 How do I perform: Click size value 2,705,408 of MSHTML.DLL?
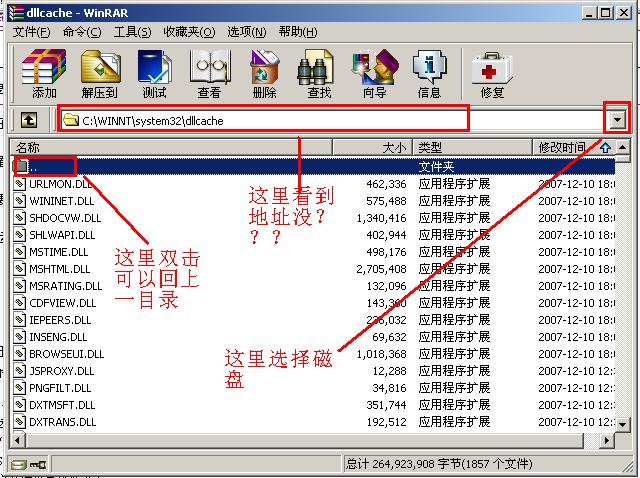click(x=381, y=269)
